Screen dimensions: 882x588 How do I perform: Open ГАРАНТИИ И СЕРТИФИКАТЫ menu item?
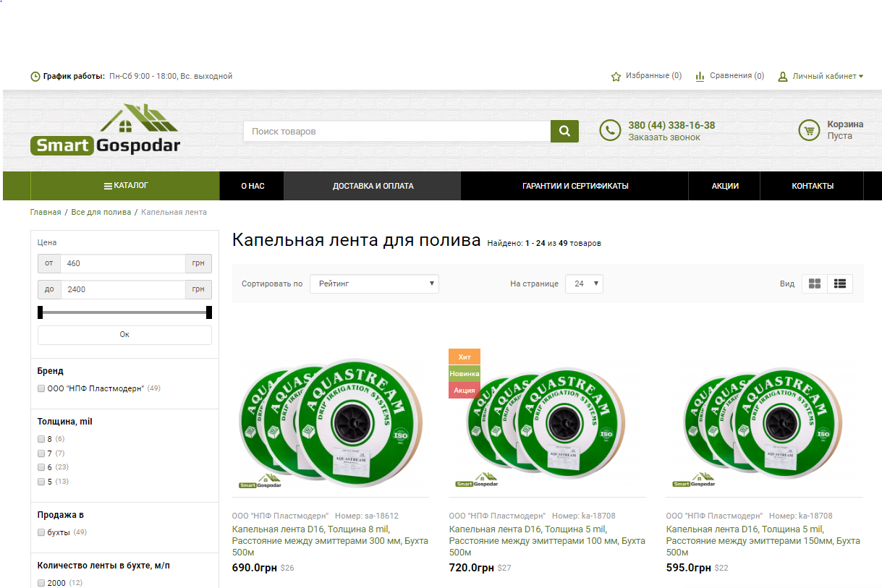pyautogui.click(x=575, y=186)
